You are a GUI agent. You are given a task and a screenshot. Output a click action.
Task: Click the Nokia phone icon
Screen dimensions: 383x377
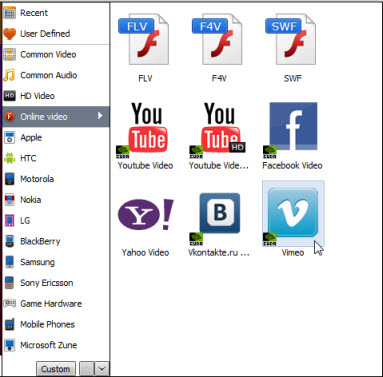10,200
